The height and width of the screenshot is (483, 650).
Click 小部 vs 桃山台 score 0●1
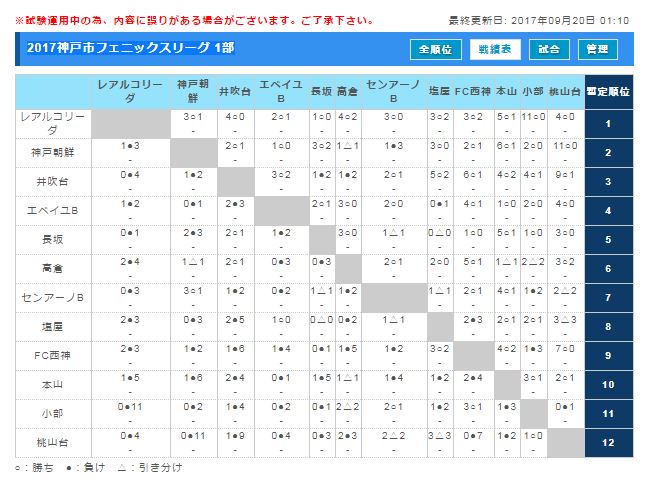[565, 407]
